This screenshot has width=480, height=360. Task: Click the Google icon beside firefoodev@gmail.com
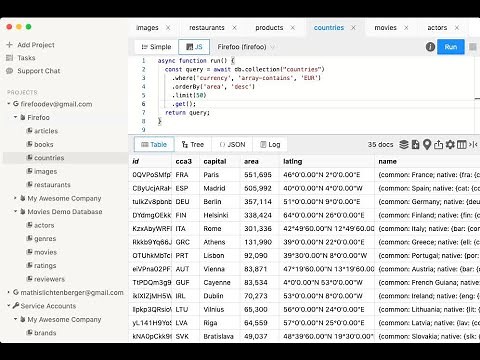(x=16, y=104)
